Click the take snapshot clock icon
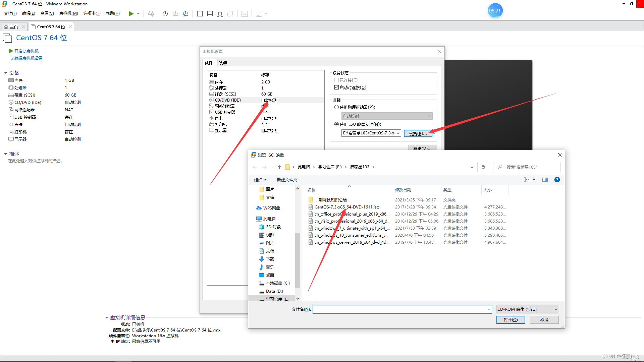 coord(165,14)
